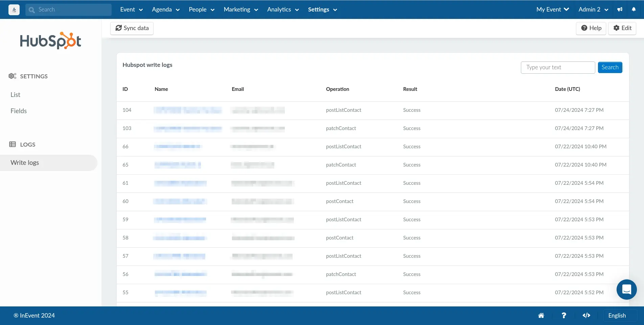This screenshot has width=644, height=325.
Task: Open the notifications bell
Action: pyautogui.click(x=634, y=9)
